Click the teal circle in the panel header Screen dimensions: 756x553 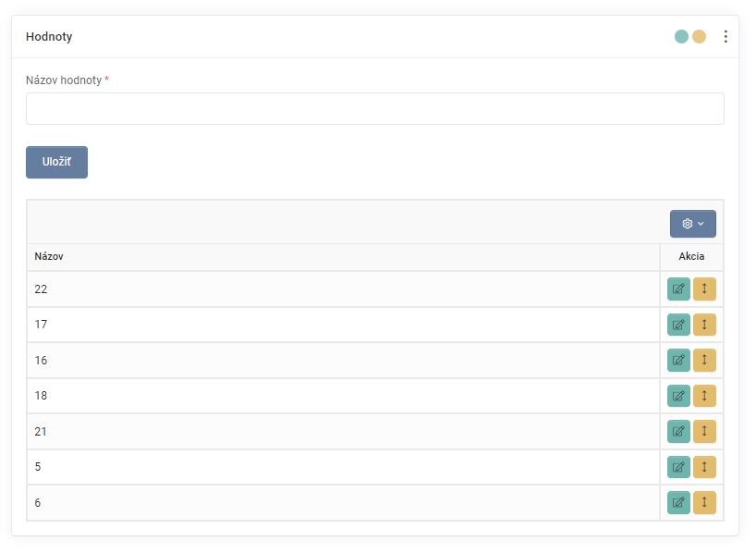681,37
